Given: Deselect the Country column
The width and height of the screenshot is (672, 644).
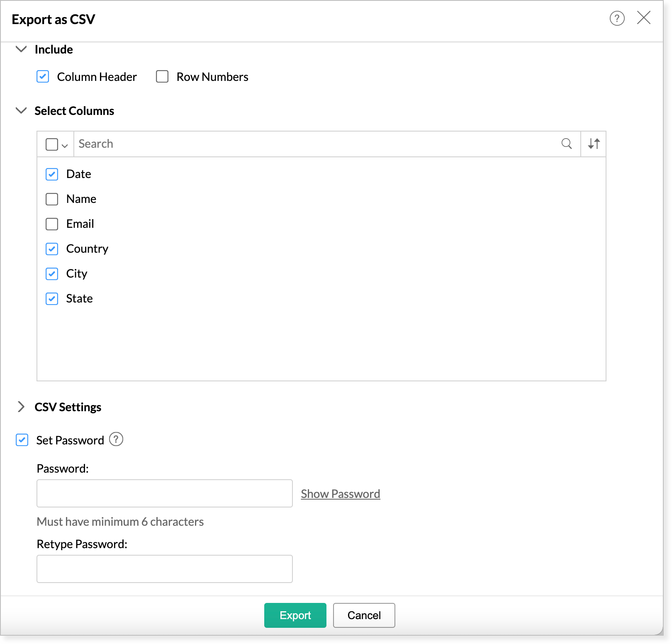Looking at the screenshot, I should [x=51, y=249].
